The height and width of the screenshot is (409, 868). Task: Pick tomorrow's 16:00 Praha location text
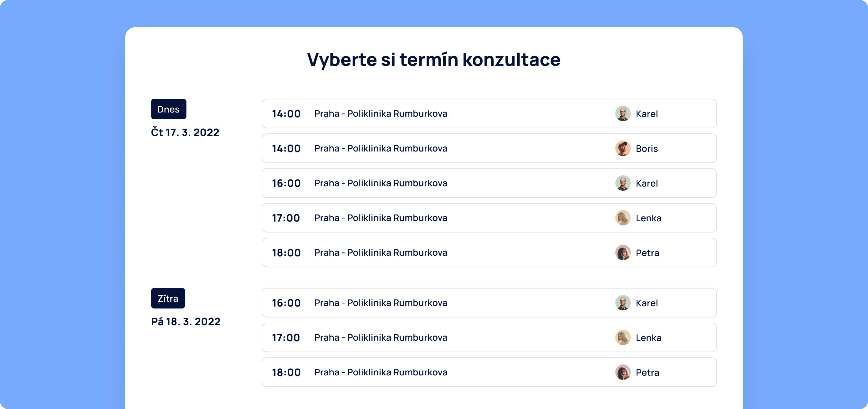(x=381, y=303)
